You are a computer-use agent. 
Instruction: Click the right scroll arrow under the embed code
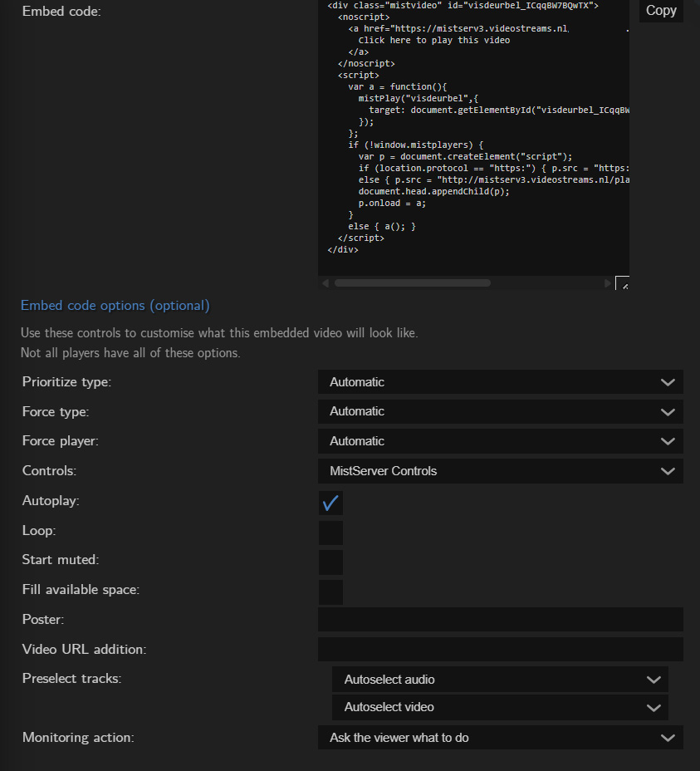tap(608, 282)
